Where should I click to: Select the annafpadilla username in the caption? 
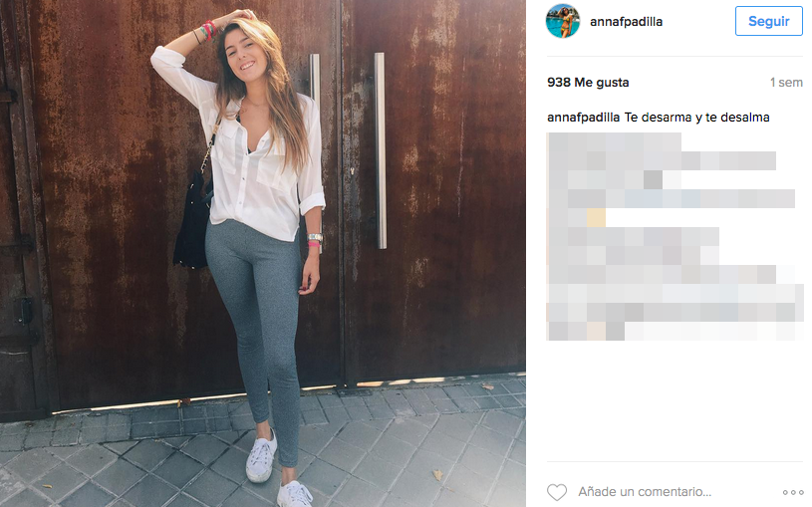pos(583,118)
